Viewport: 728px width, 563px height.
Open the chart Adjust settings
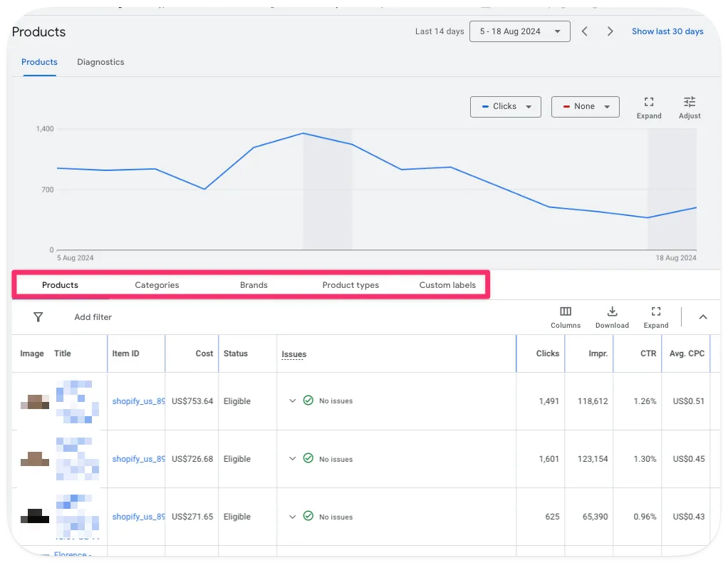(x=690, y=108)
